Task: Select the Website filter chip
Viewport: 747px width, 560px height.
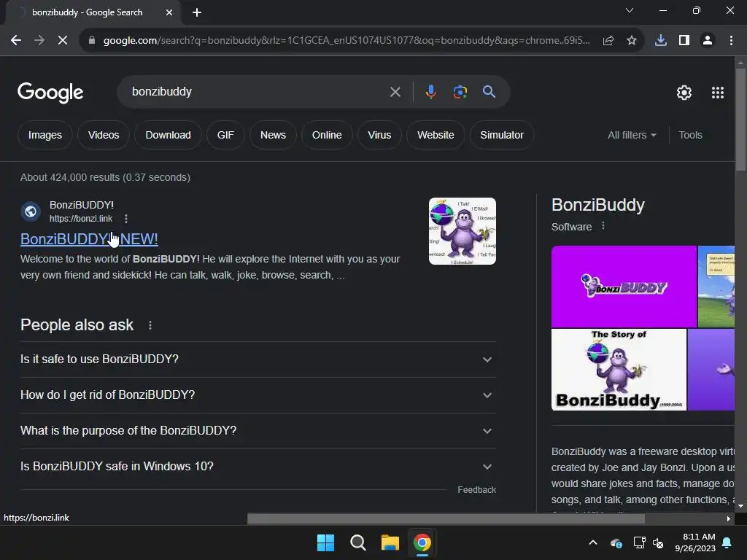Action: tap(436, 135)
